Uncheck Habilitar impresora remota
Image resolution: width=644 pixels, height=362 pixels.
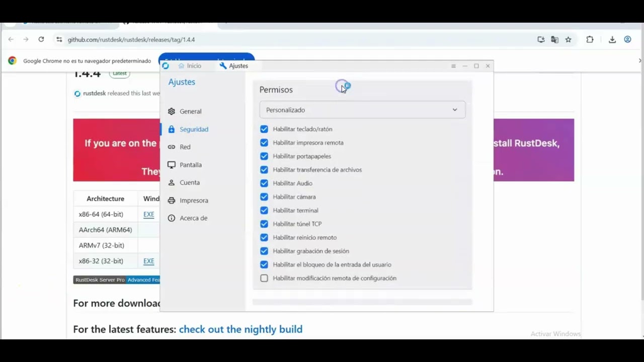(264, 143)
